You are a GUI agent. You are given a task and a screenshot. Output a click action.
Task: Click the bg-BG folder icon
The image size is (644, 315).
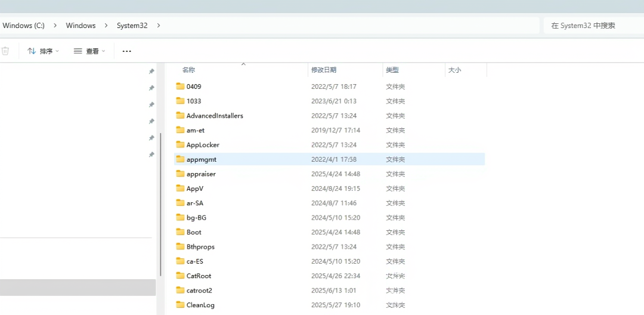(x=180, y=217)
